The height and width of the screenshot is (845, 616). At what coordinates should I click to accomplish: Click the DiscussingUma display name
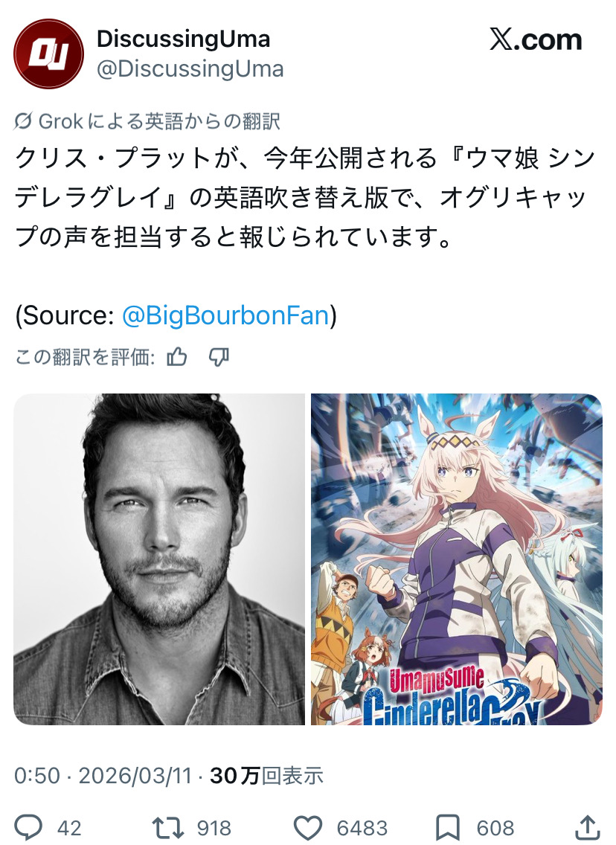(x=183, y=39)
